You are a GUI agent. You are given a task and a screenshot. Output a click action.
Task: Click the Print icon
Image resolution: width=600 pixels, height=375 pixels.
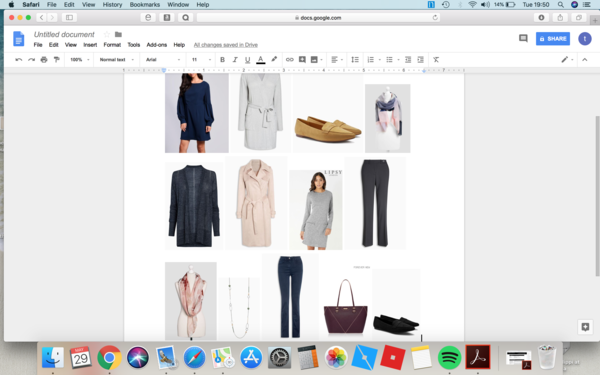pyautogui.click(x=44, y=60)
